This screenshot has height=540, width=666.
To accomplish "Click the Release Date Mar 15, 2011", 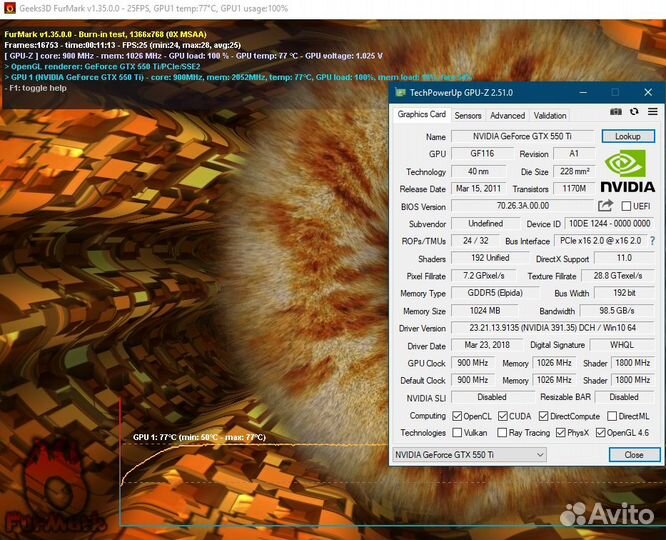I will (x=478, y=189).
